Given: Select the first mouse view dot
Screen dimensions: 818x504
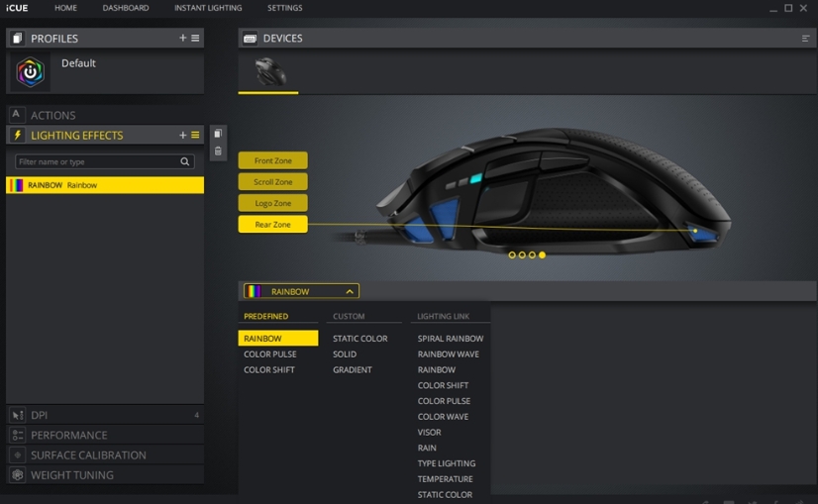Looking at the screenshot, I should click(x=512, y=255).
